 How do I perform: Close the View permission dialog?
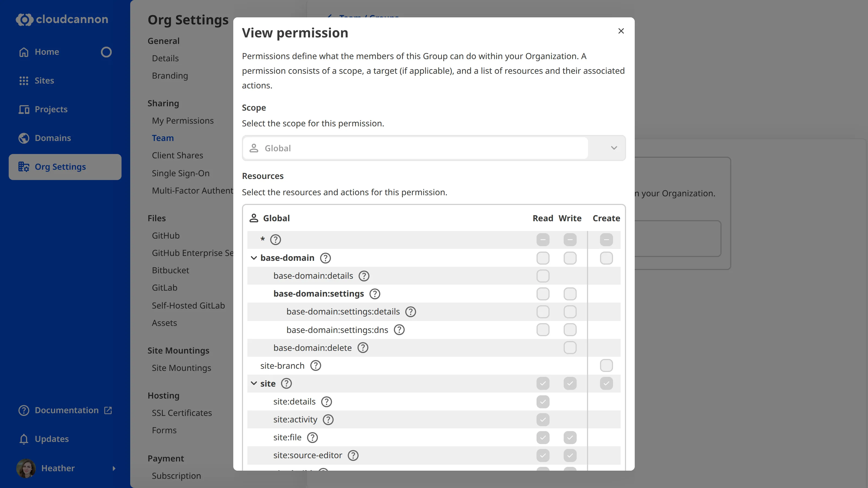tap(621, 31)
